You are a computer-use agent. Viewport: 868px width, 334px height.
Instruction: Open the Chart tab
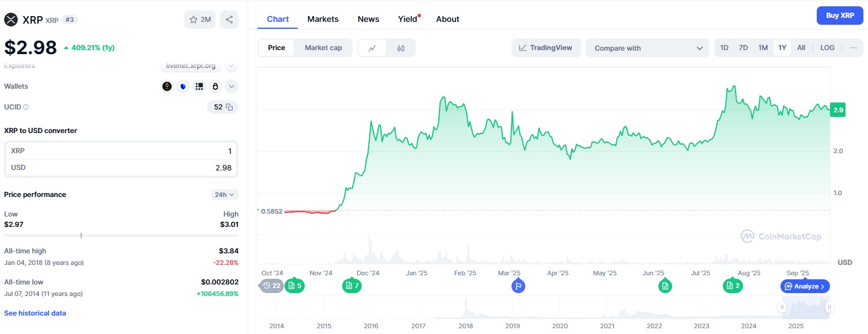point(278,19)
